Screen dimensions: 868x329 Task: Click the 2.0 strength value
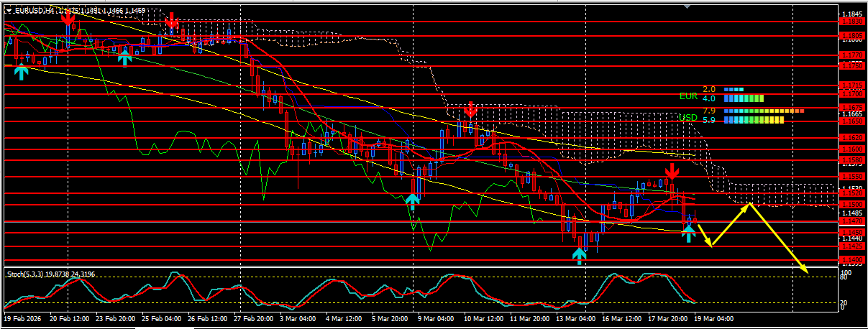(709, 89)
